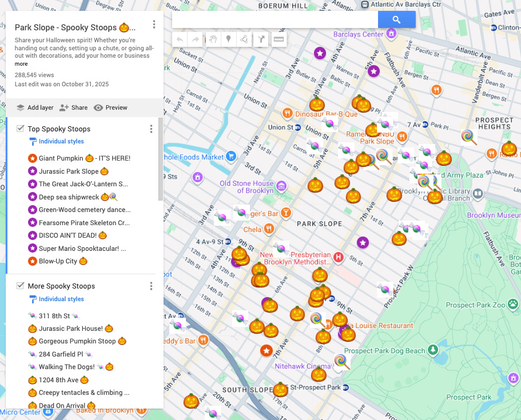Click Chela restaurant fork-and-knife pin
521x420 pixels.
click(x=269, y=229)
